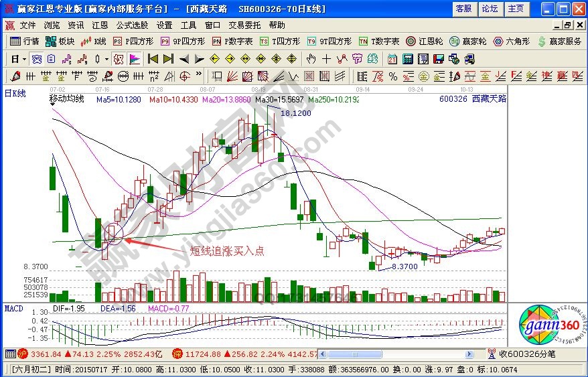Toggle the percent line drawing tool
Screen dimensions: 588x377
(392, 76)
